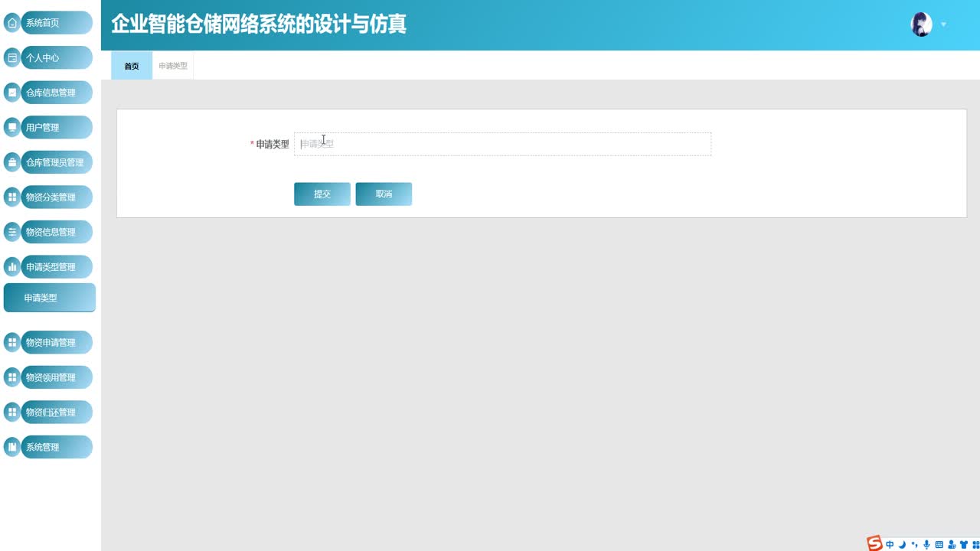The height and width of the screenshot is (551, 980).
Task: Focus the 申请类型 text input field
Action: pos(502,144)
